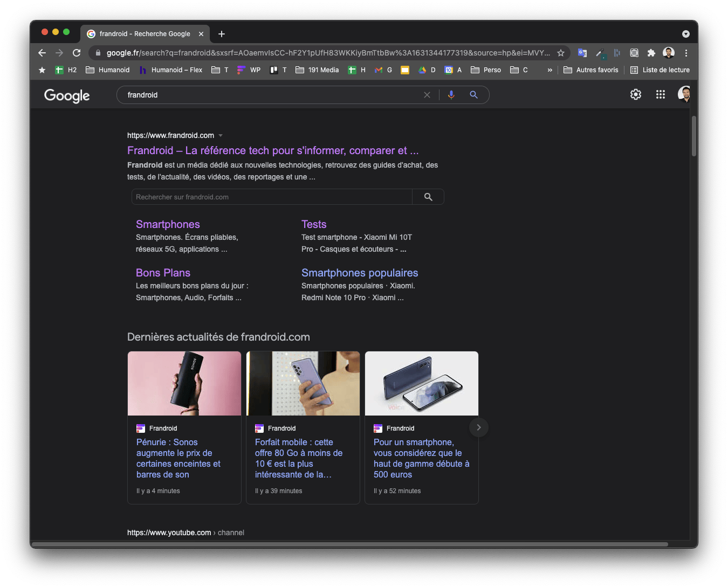
Task: Start voice search with the microphone
Action: pos(451,95)
